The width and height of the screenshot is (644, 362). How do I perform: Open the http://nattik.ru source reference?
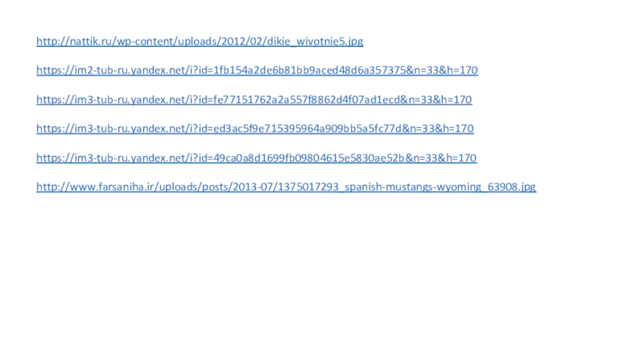[x=200, y=42]
